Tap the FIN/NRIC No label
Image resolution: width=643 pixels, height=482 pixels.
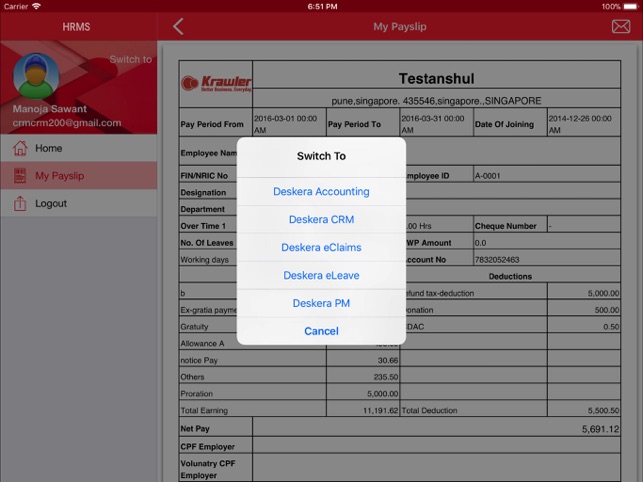pos(204,176)
